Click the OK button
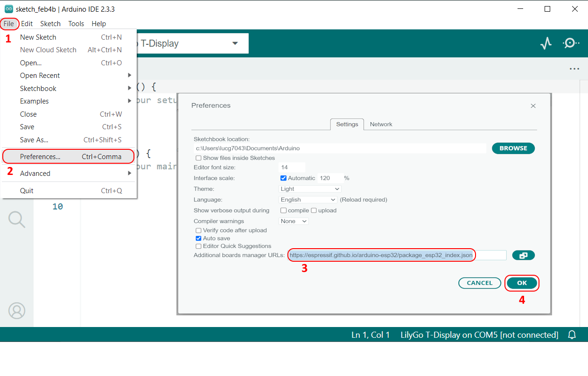The image size is (588, 376). (x=522, y=283)
